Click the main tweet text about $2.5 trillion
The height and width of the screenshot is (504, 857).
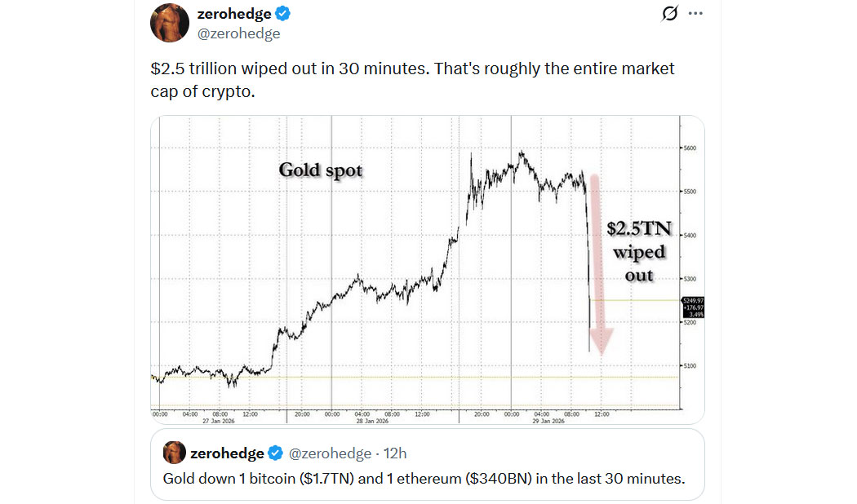point(412,80)
